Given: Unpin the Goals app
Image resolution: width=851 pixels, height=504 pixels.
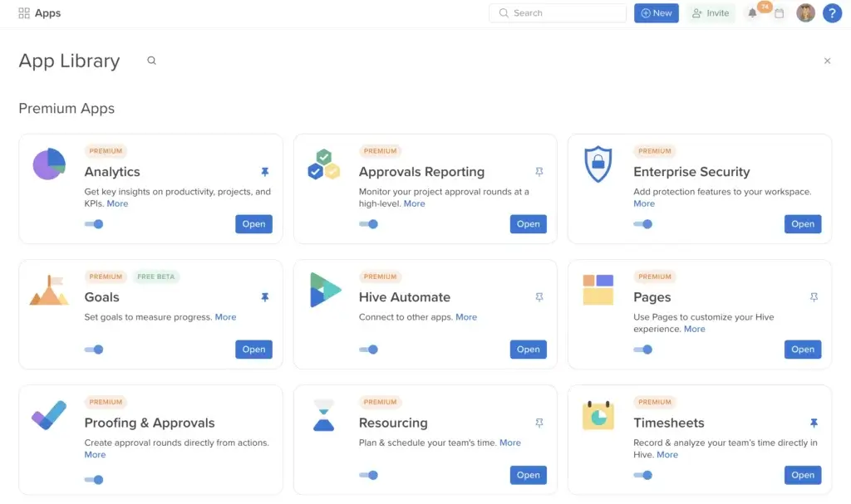Looking at the screenshot, I should pyautogui.click(x=265, y=297).
